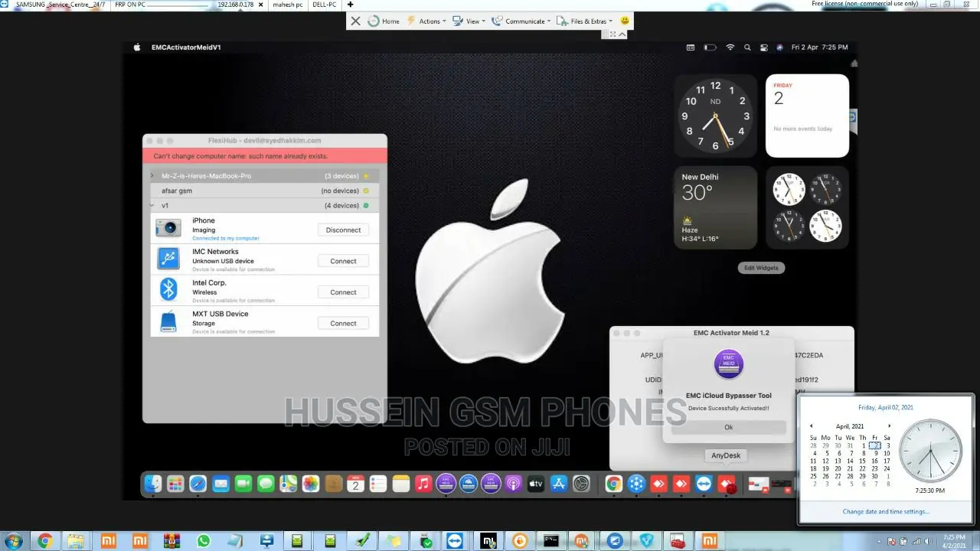980x551 pixels.
Task: Click the Friday 2 calendar widget
Action: (807, 116)
